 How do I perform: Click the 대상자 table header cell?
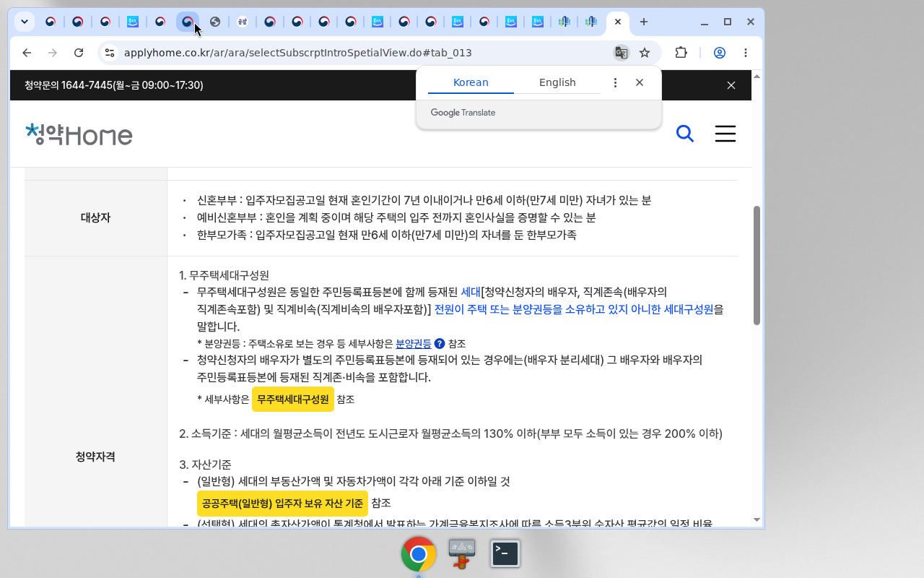(96, 217)
